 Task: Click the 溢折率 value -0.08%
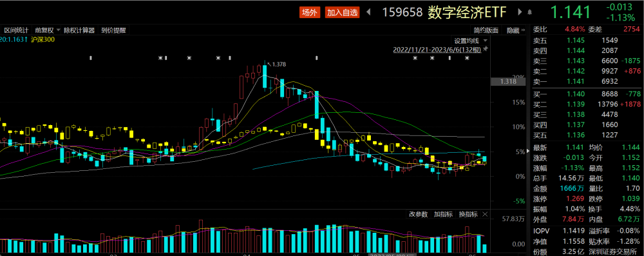pyautogui.click(x=629, y=231)
